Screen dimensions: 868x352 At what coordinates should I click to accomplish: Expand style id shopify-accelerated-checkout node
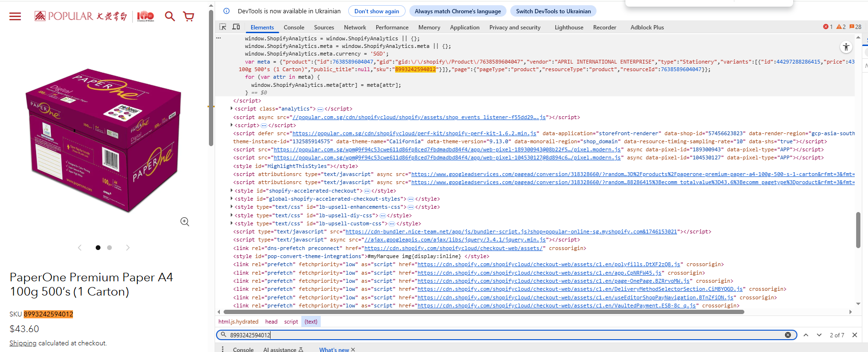[x=231, y=191]
